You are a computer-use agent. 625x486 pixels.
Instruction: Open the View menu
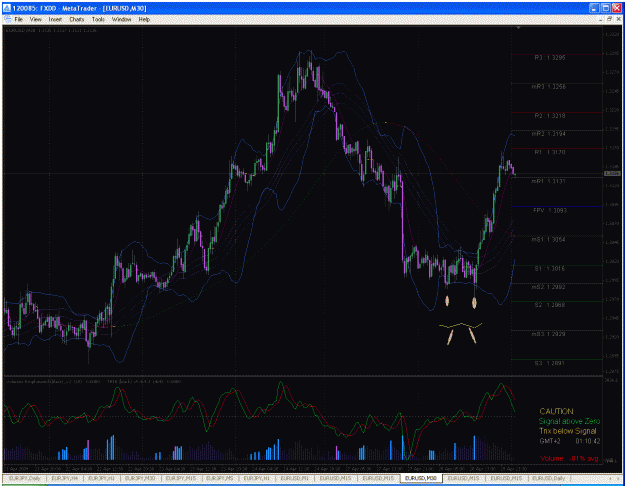point(35,19)
